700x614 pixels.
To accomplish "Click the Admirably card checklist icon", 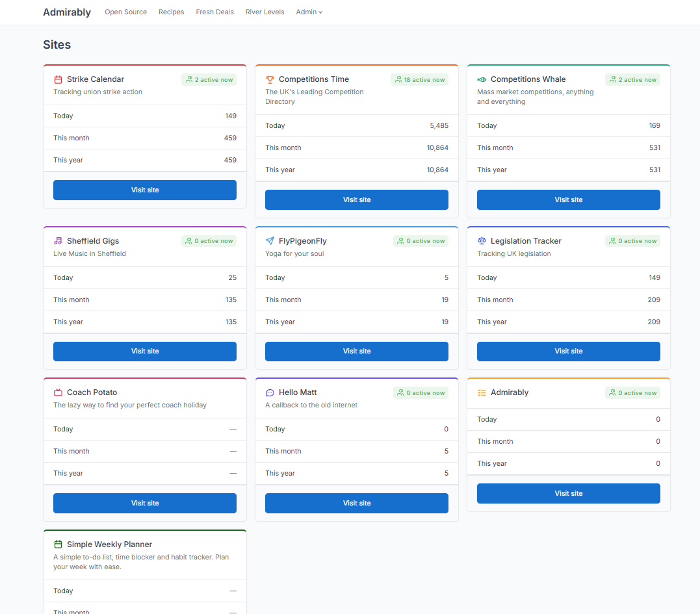I will (x=482, y=392).
